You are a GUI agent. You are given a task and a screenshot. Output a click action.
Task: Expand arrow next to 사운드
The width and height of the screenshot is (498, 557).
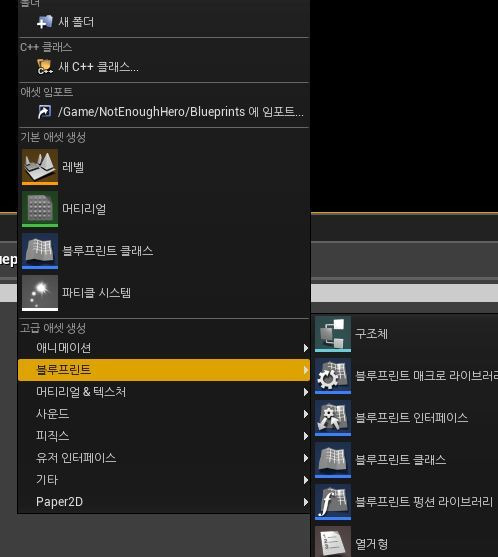305,414
